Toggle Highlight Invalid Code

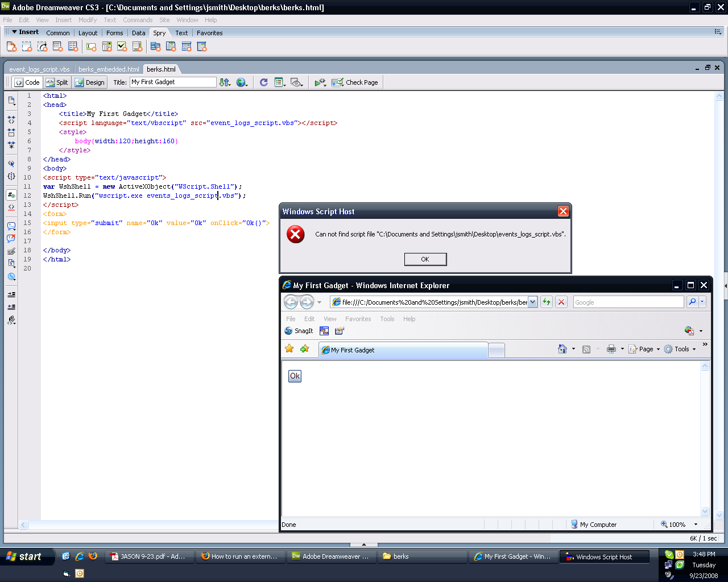coord(11,207)
